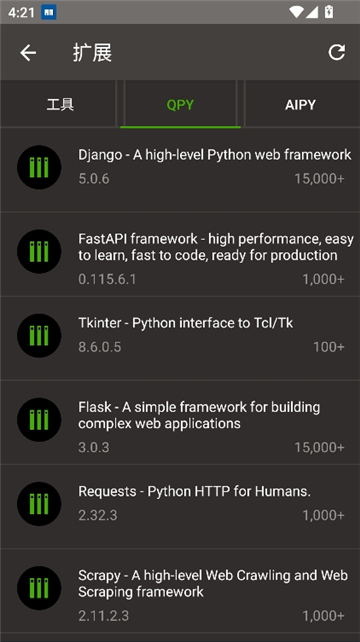
Task: Tap the Requests package icon
Action: 39,504
